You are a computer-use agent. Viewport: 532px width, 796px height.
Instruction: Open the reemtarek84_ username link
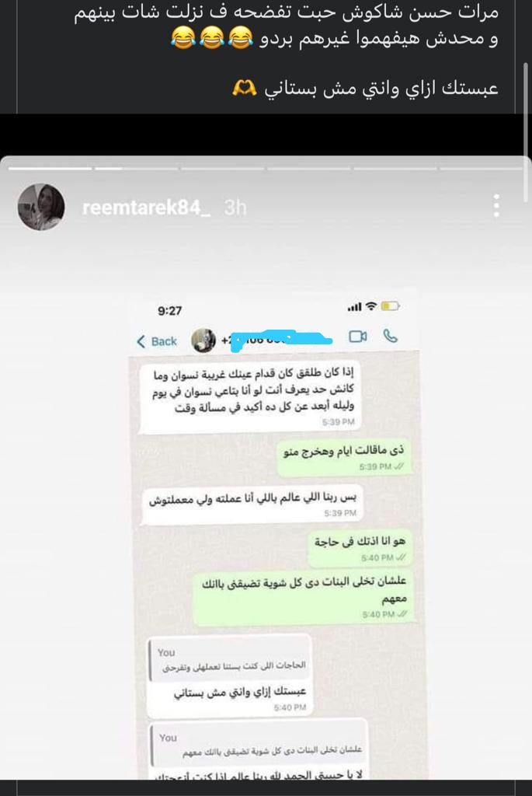pos(146,207)
